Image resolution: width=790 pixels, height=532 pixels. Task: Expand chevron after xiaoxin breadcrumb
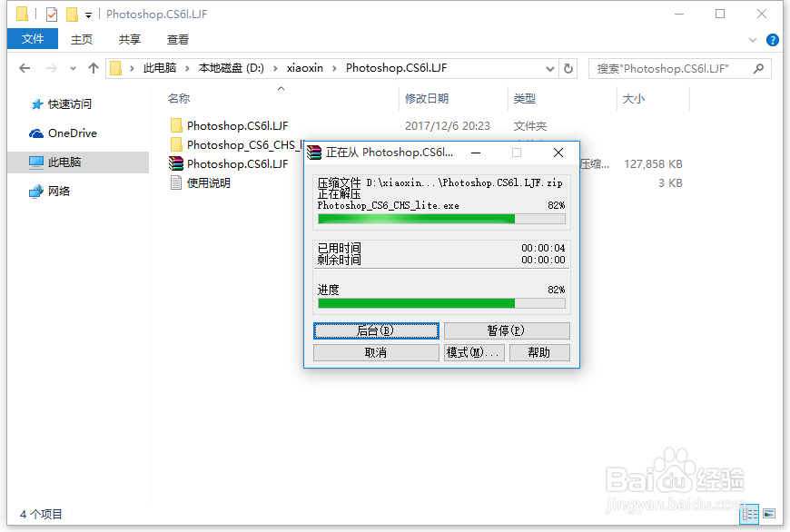tap(334, 68)
